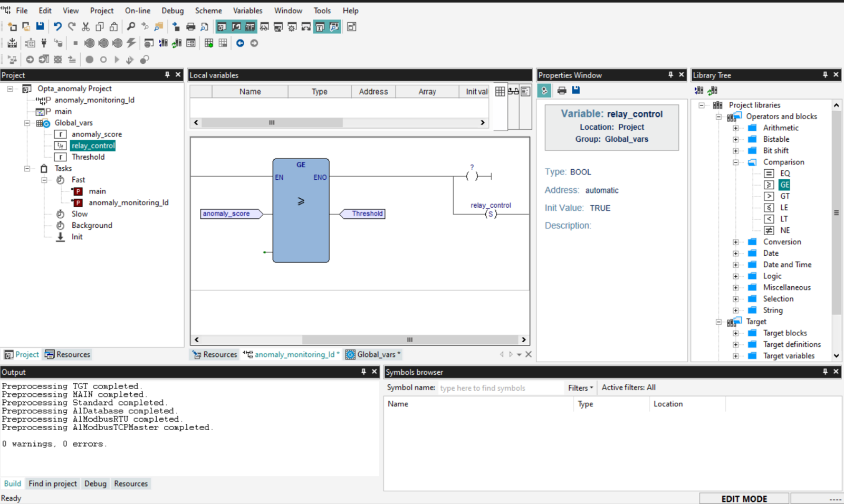Click the magnifier Find icon in toolbar

coord(131,26)
